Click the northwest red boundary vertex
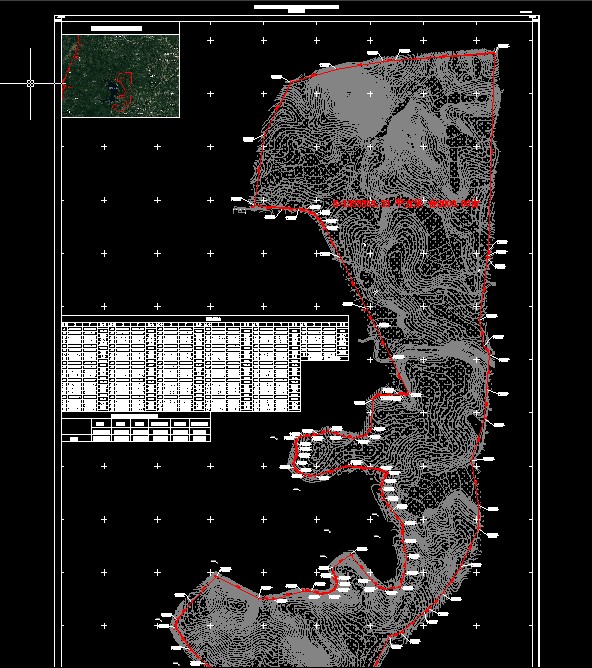Viewport: 592px width, 668px height. [x=291, y=82]
